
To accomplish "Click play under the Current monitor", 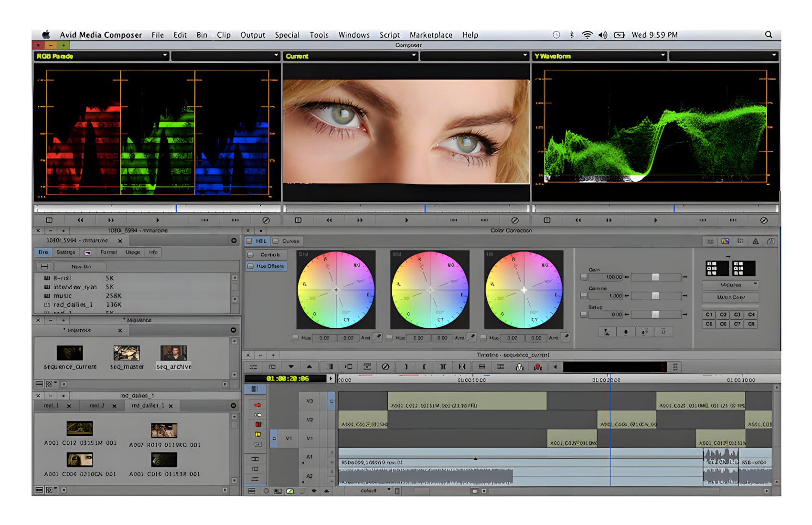I will [406, 220].
